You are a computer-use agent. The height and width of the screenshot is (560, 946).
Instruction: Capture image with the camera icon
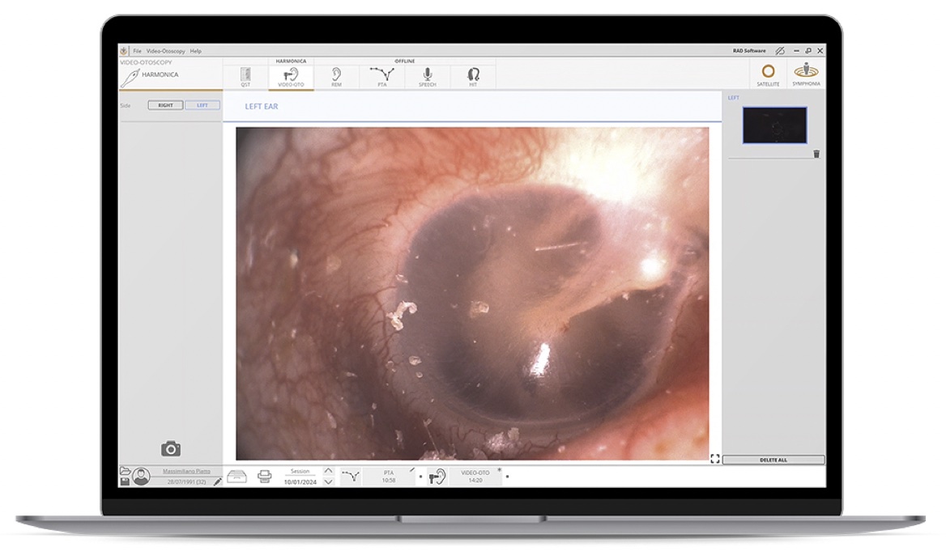[171, 449]
